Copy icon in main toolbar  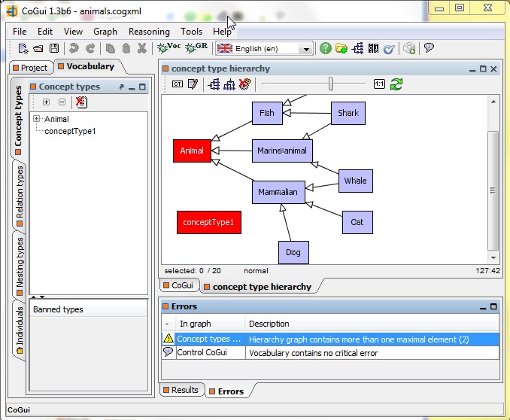point(111,48)
